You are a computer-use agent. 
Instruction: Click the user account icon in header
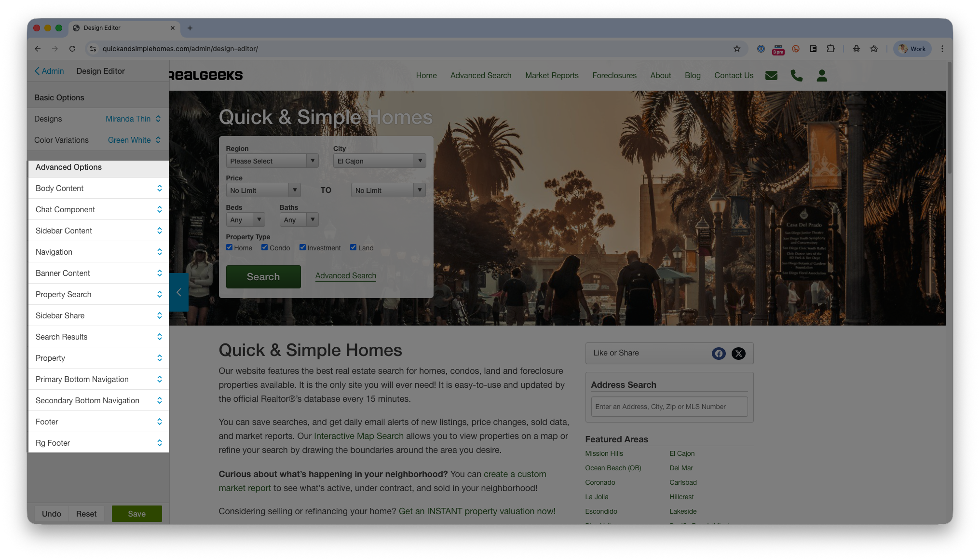[x=822, y=76]
